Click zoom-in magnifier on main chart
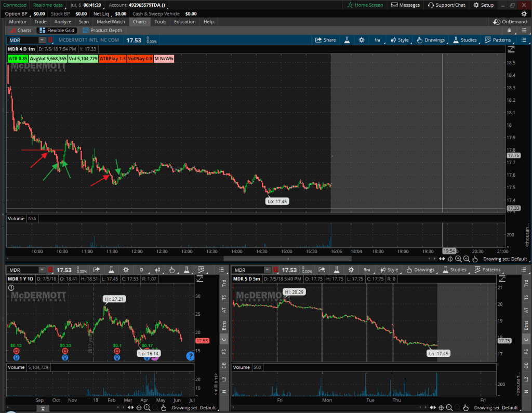The image size is (532, 413). [458, 259]
